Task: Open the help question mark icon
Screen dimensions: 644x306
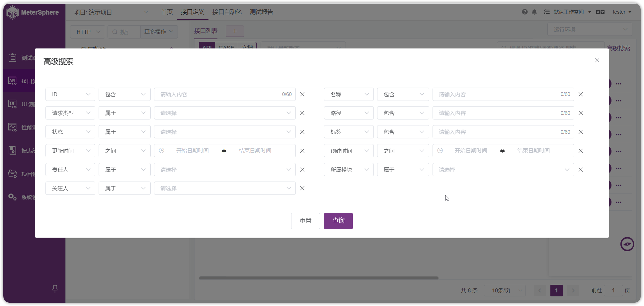Action: click(524, 12)
